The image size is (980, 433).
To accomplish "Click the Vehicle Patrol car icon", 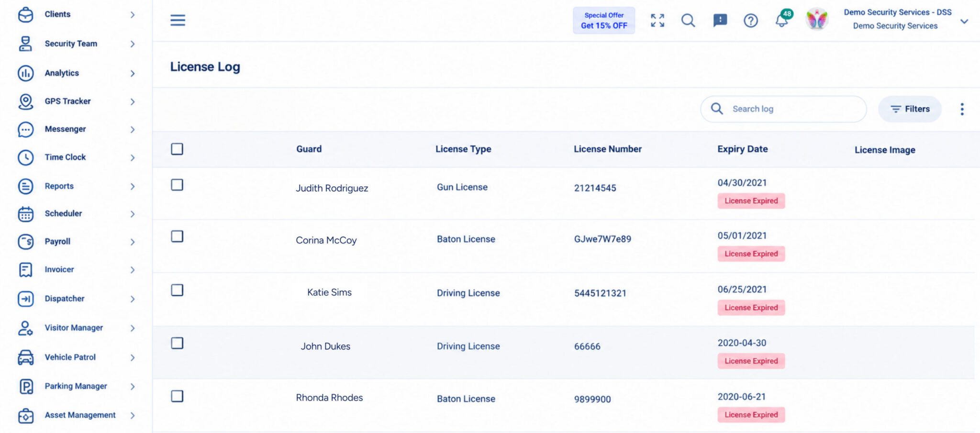I will 25,357.
